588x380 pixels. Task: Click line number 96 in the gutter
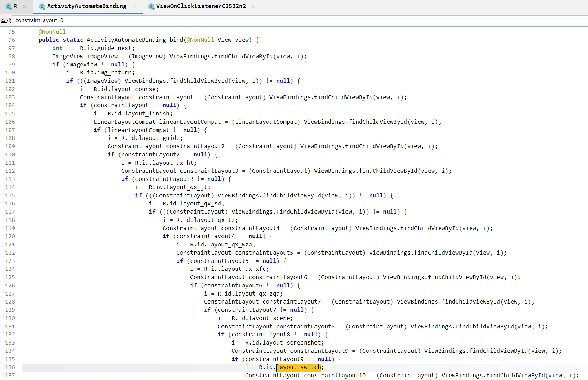pos(12,40)
